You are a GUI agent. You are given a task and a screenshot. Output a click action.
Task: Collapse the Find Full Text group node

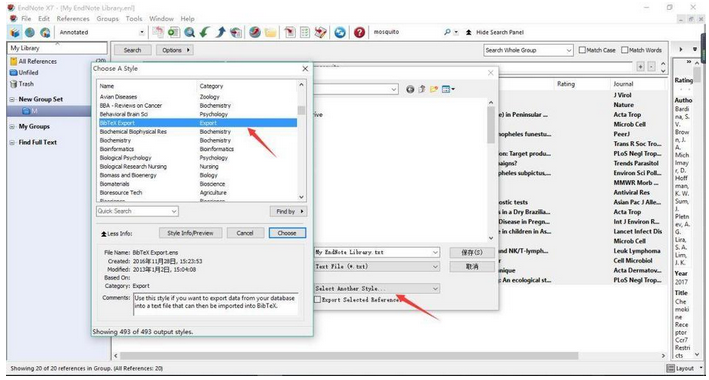[12, 142]
